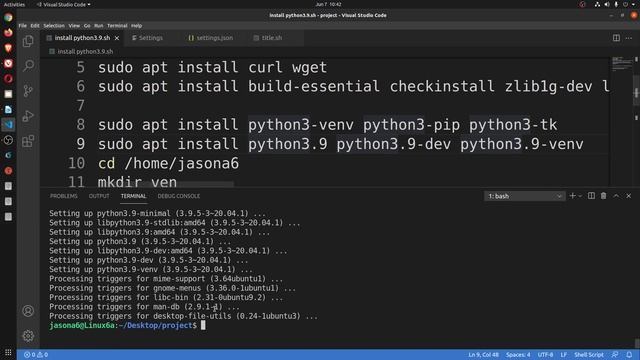Close the terminal panel

pyautogui.click(x=629, y=196)
